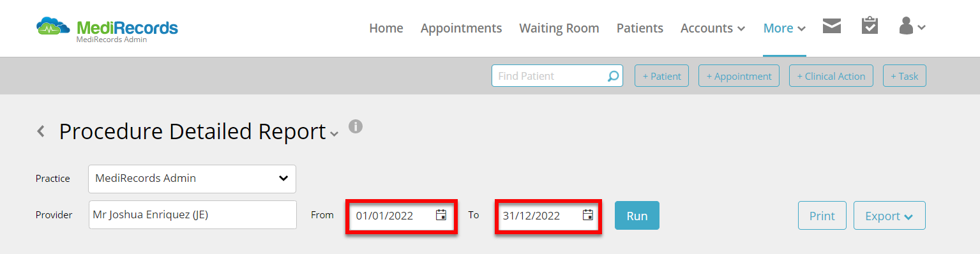Click the report info icon
This screenshot has width=980, height=254.
click(x=356, y=126)
